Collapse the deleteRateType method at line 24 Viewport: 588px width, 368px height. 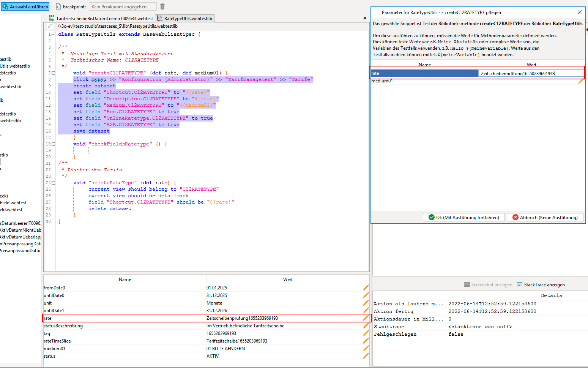[54, 183]
